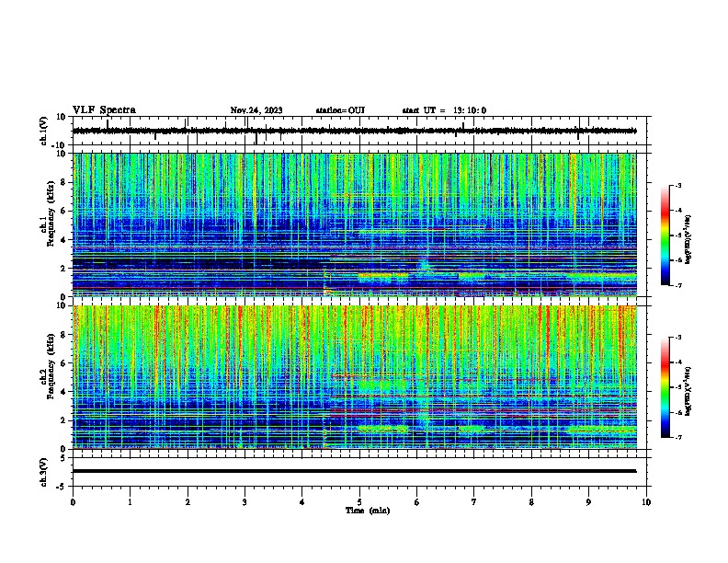
Task: Click the 'start UT = 13:10:0' label
Action: pos(444,110)
